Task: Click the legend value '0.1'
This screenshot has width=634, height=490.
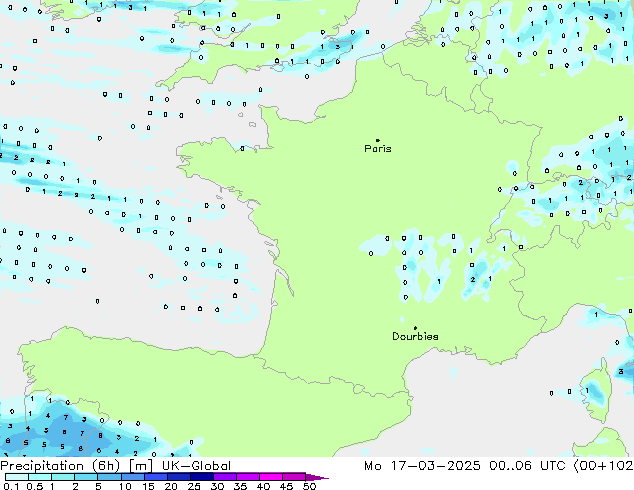Action: coord(11,486)
